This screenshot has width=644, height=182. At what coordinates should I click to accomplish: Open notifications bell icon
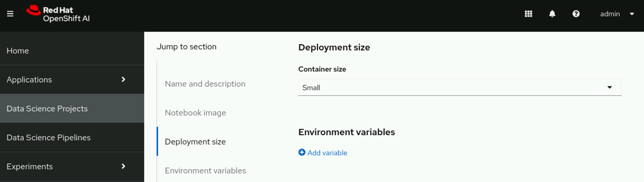pyautogui.click(x=552, y=14)
